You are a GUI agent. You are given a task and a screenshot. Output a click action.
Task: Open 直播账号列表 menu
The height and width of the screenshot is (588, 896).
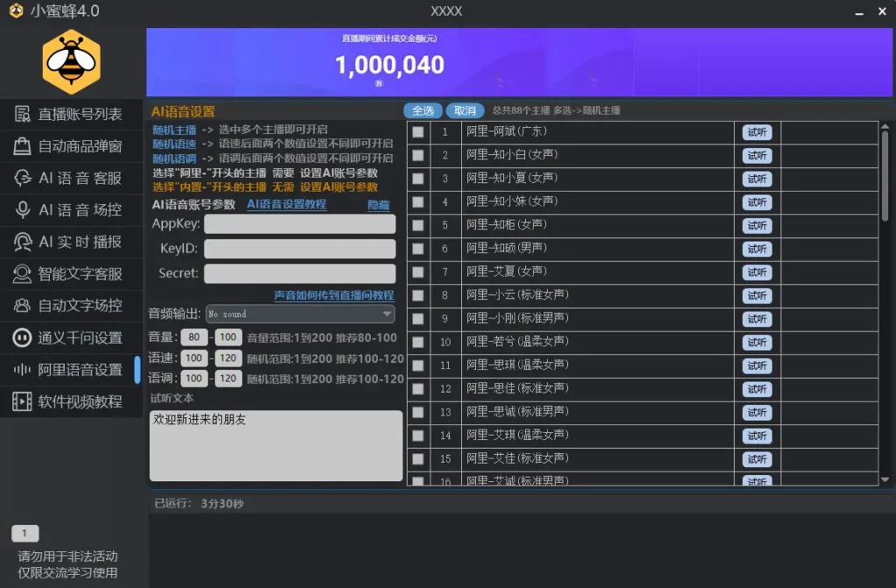(71, 115)
